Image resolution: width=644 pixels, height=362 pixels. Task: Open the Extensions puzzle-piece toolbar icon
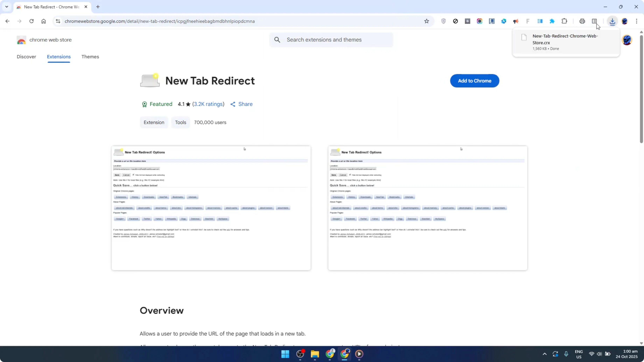coord(565,21)
